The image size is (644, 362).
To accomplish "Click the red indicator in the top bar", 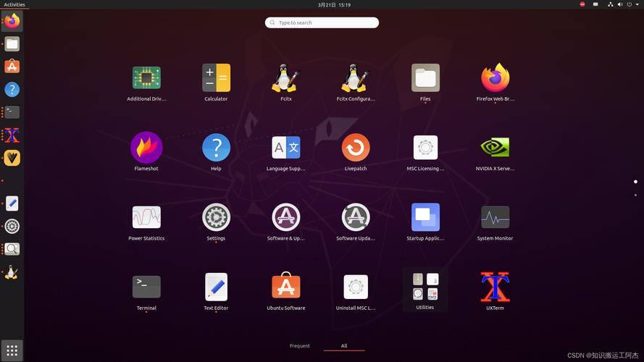I will [x=582, y=4].
